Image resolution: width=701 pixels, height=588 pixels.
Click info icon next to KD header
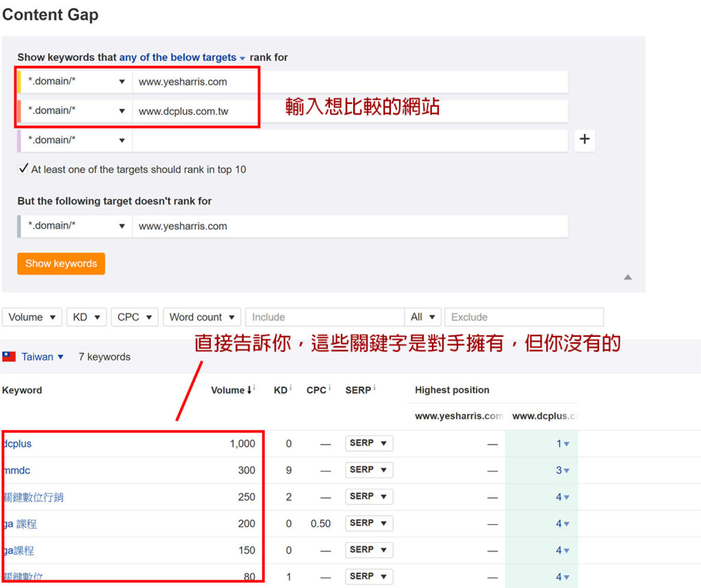(290, 389)
